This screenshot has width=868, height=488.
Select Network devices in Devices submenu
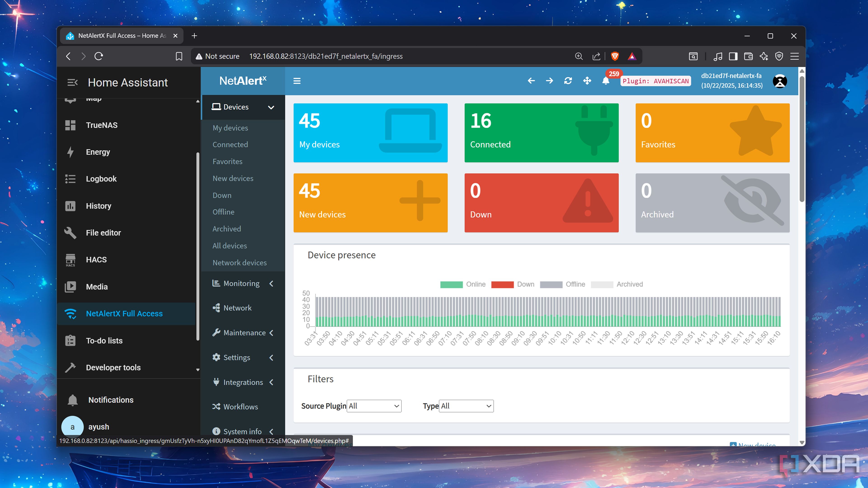pyautogui.click(x=239, y=263)
